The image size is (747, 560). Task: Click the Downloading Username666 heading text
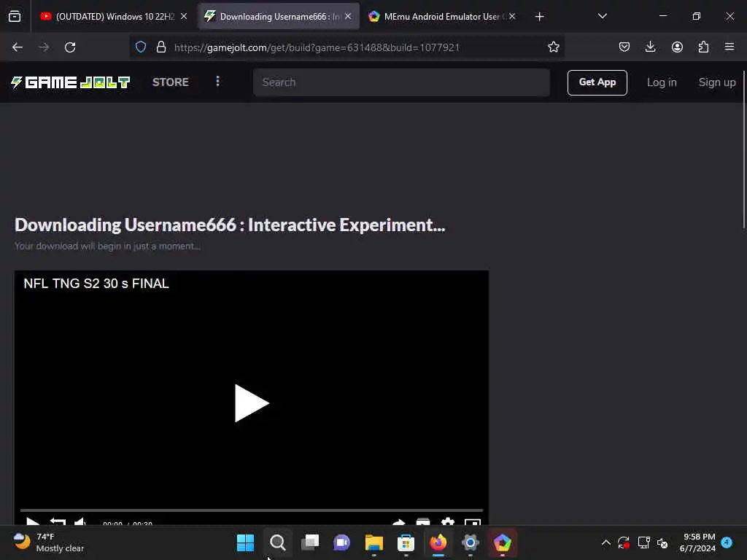[x=230, y=225]
